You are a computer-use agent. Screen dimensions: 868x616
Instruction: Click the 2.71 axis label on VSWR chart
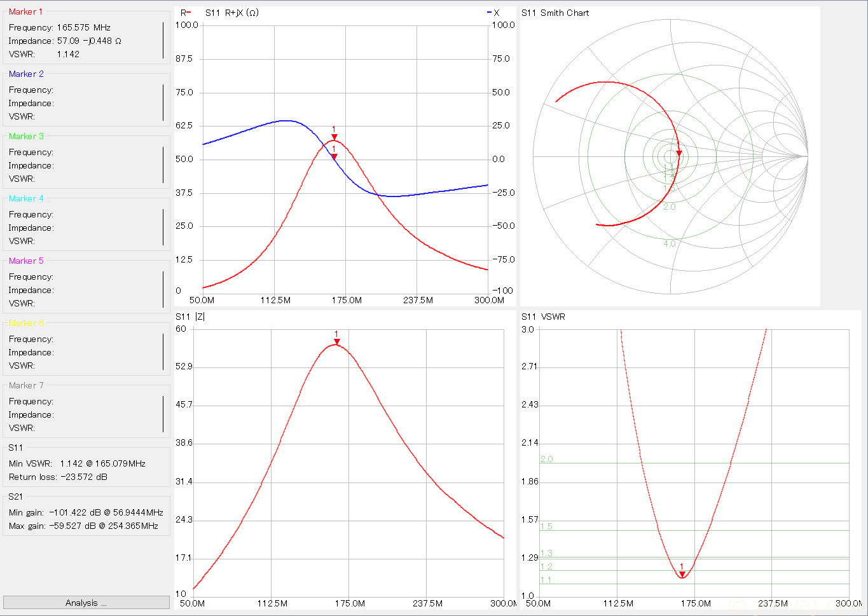(530, 366)
